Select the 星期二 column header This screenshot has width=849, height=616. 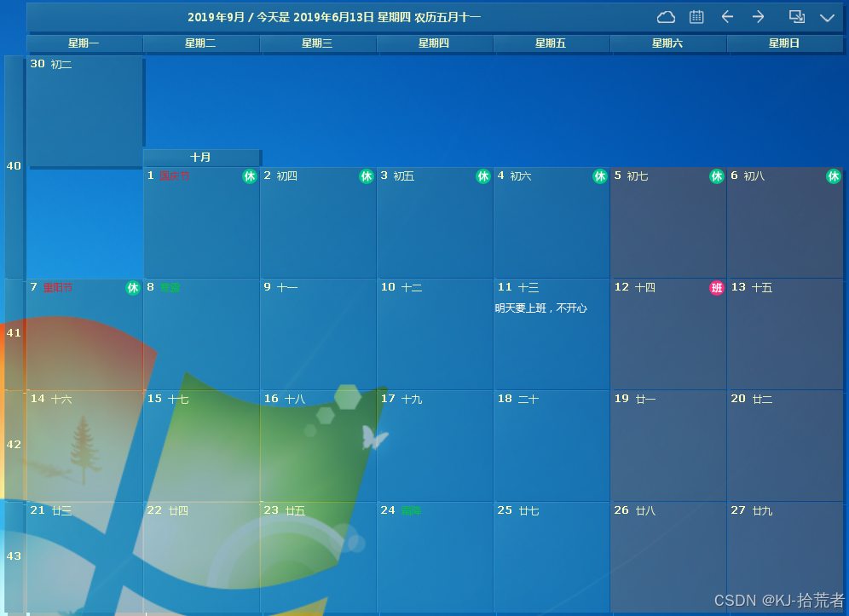point(201,43)
